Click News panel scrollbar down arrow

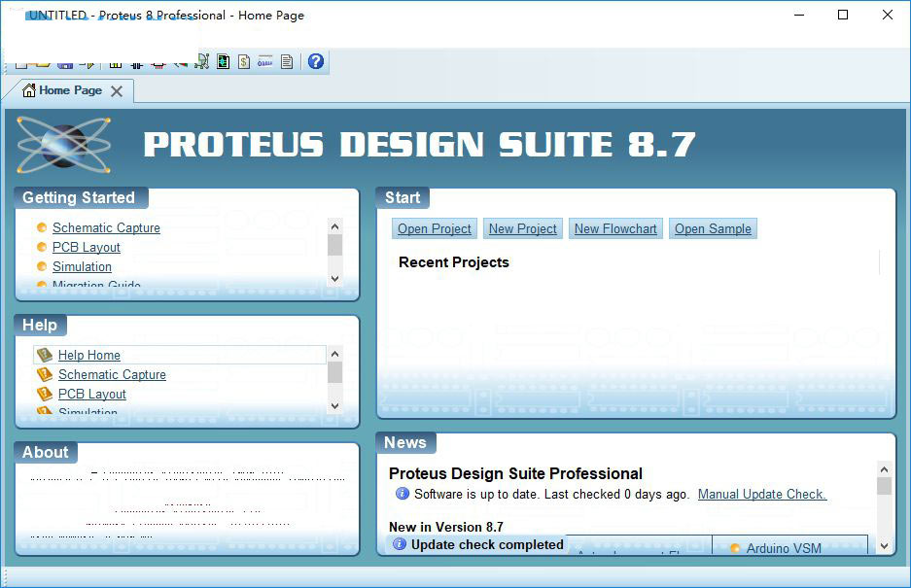tap(885, 545)
